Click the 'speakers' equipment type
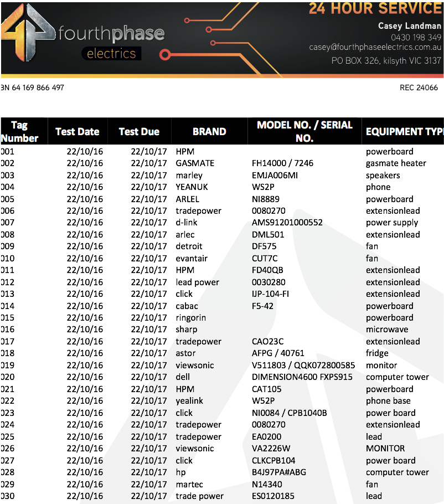The width and height of the screenshot is (444, 504). point(383,176)
